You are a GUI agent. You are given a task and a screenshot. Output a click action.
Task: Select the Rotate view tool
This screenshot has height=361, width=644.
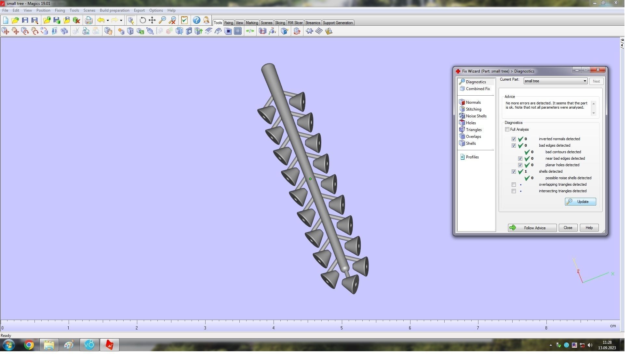point(142,20)
